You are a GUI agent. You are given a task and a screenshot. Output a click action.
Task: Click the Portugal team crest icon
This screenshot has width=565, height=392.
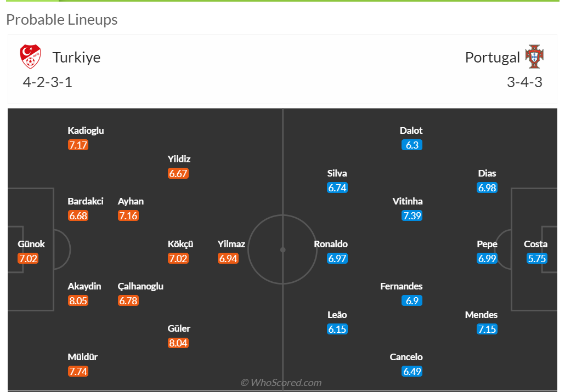pyautogui.click(x=534, y=57)
